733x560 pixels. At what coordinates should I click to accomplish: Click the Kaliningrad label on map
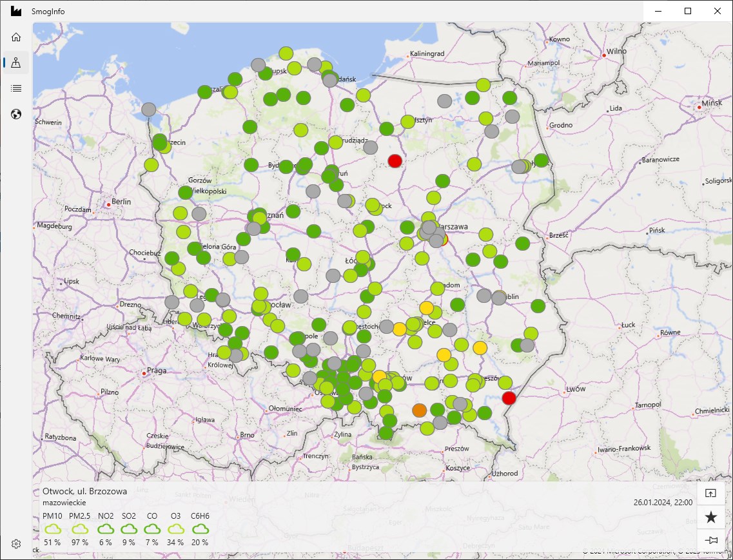[427, 53]
